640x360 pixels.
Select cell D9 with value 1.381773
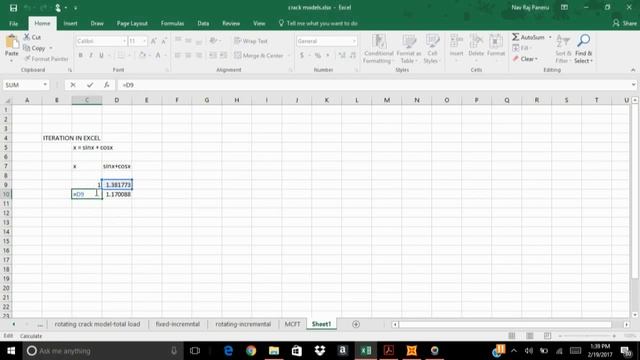(x=117, y=185)
